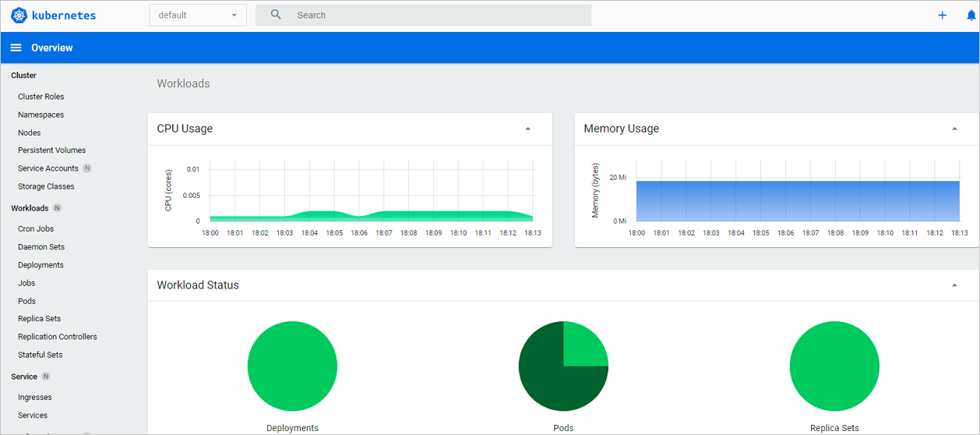Image resolution: width=980 pixels, height=435 pixels.
Task: Navigate to Stateful Sets
Action: coord(41,355)
